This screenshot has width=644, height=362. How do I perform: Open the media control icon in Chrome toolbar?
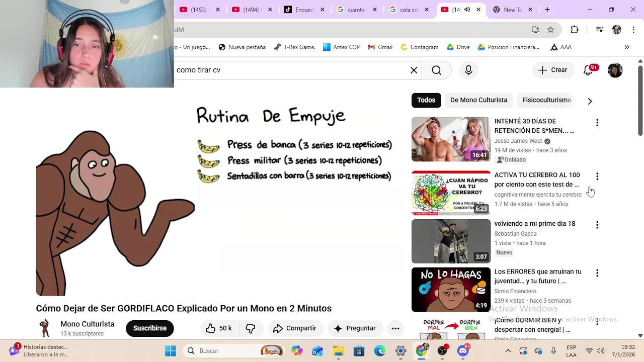click(x=599, y=30)
